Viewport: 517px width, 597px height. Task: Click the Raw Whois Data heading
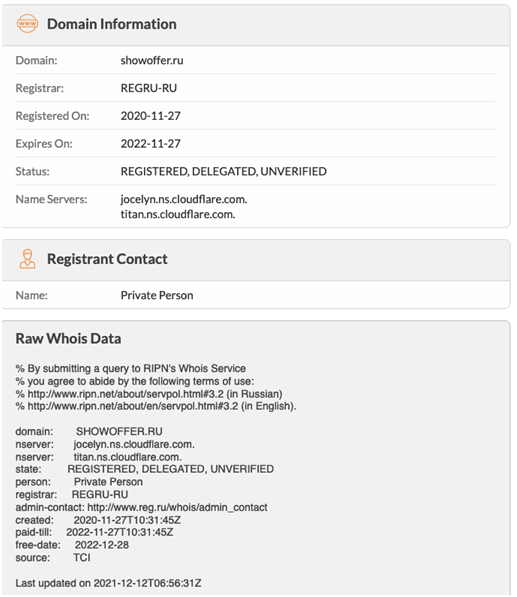(68, 338)
